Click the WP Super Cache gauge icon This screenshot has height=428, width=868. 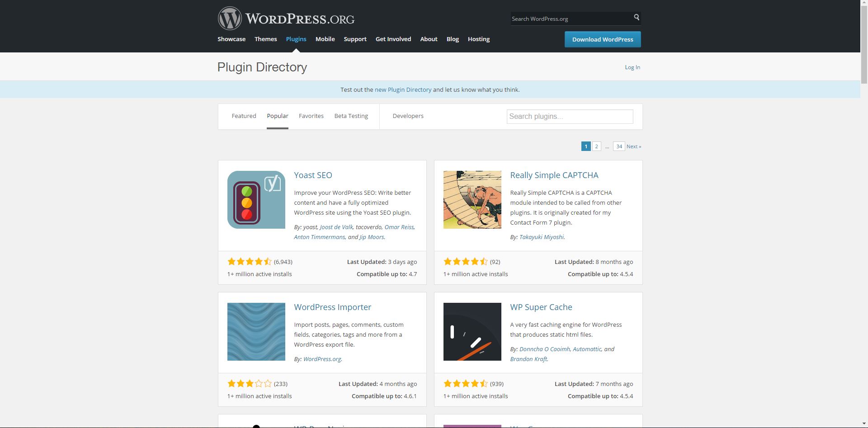point(472,332)
